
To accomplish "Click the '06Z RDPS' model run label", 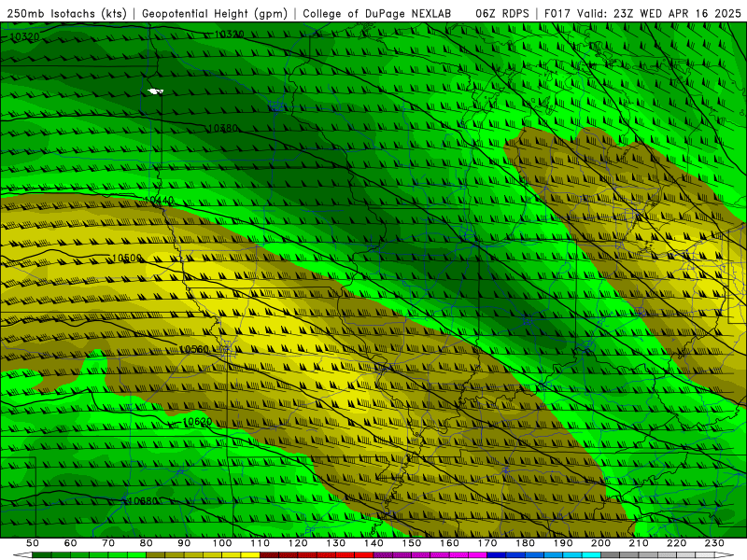I will pos(502,14).
